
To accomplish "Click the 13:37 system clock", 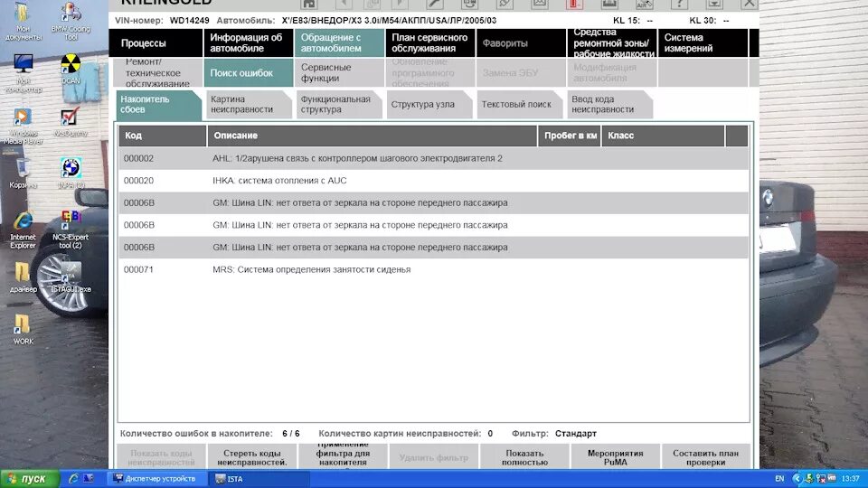I will 850,479.
